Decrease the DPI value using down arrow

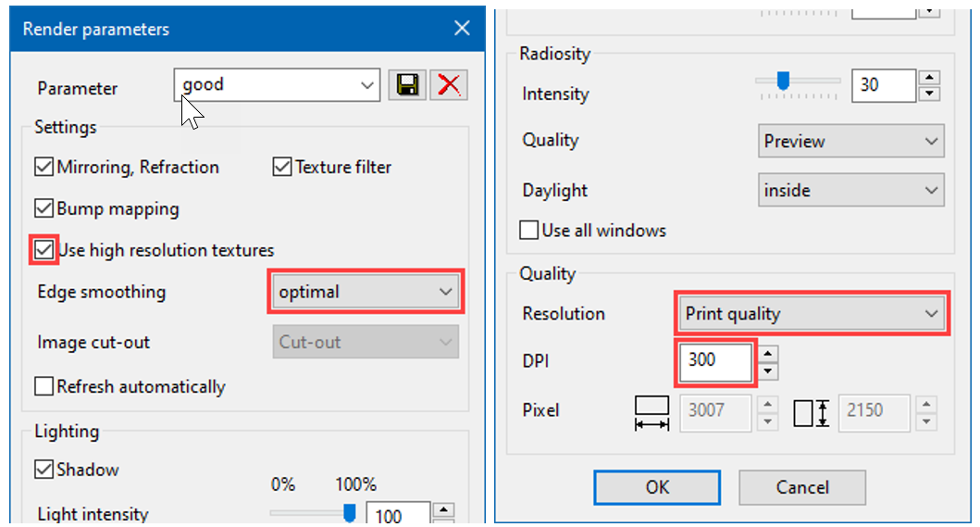pos(768,371)
